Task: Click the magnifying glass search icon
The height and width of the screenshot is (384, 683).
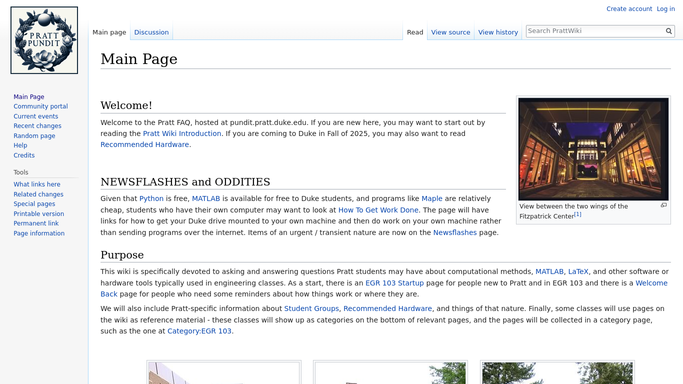Action: point(669,31)
